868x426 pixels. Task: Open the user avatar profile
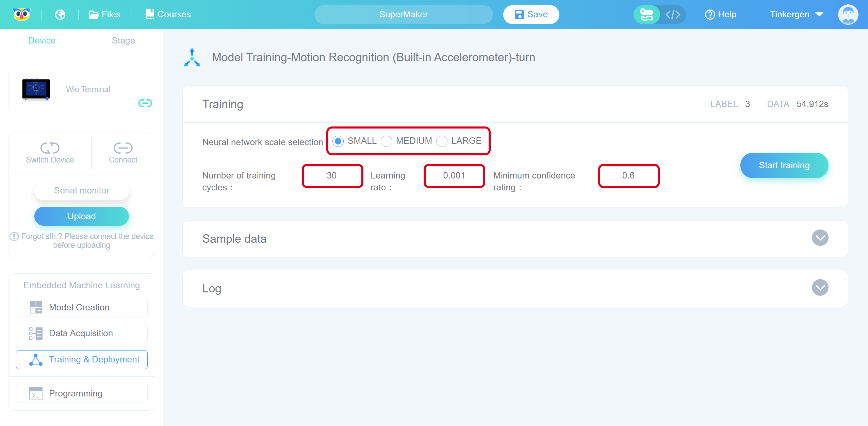[848, 14]
